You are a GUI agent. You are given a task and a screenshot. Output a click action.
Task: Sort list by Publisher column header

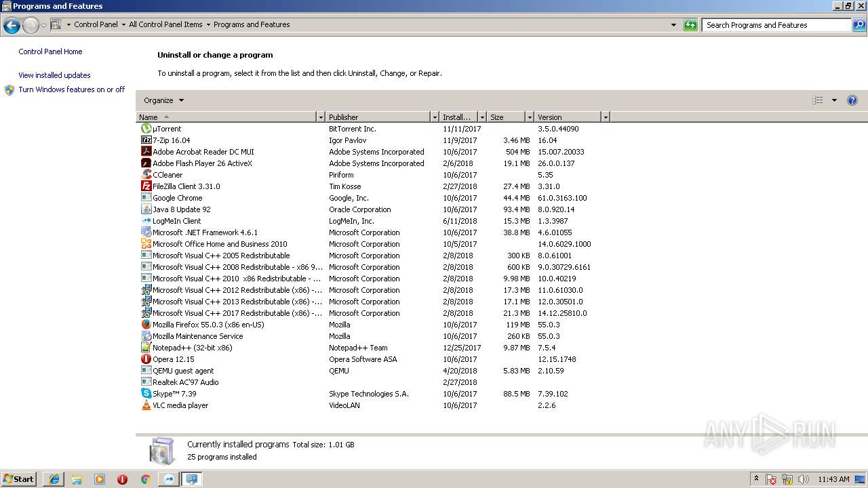coord(378,117)
